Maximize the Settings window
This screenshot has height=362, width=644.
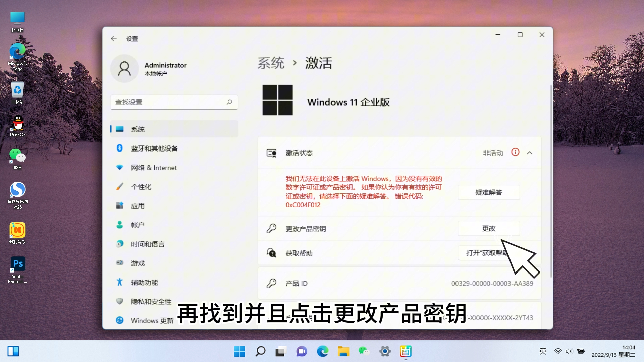(520, 35)
